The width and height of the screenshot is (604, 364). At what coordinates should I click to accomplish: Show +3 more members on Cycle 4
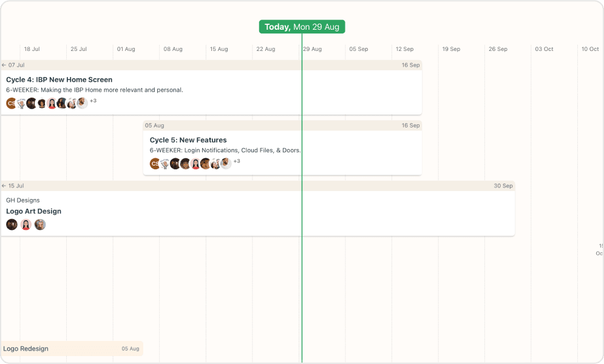(93, 101)
